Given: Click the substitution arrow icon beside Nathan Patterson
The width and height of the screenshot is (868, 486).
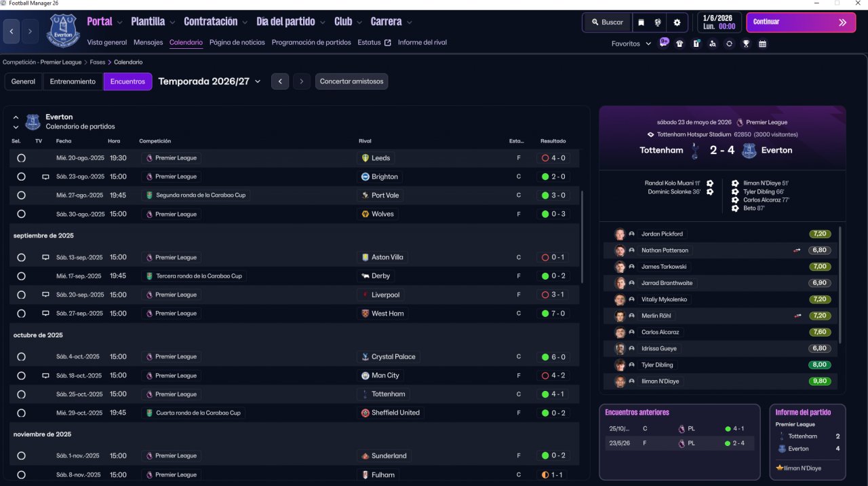Looking at the screenshot, I should pos(797,250).
